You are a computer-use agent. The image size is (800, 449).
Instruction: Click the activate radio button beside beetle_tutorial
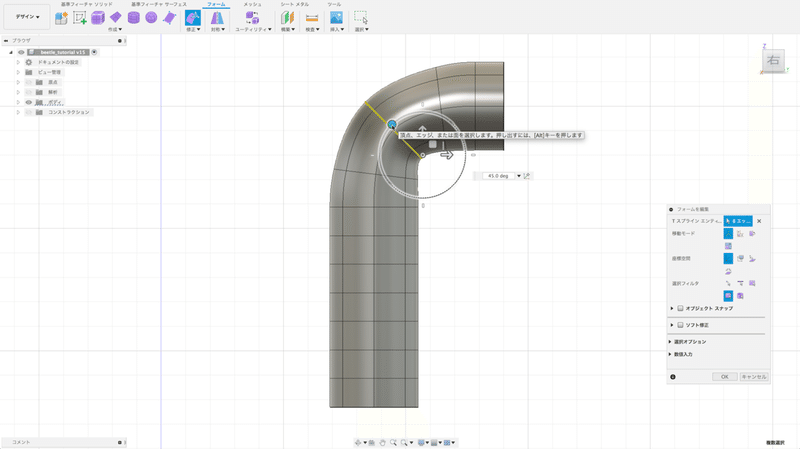click(x=94, y=52)
